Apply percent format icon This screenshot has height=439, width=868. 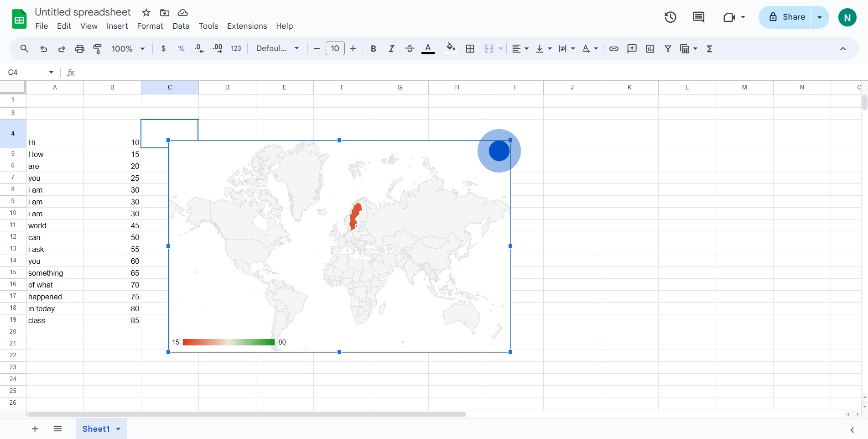[x=181, y=48]
